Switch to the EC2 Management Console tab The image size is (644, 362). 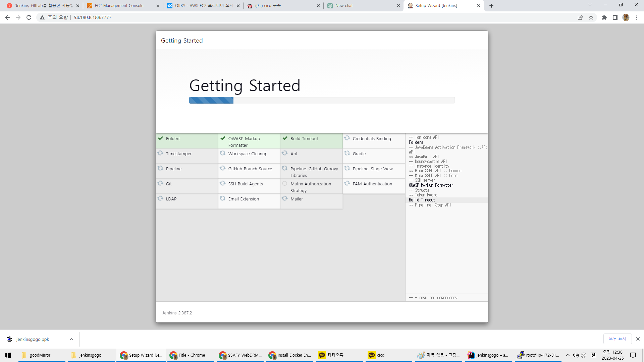tap(119, 6)
